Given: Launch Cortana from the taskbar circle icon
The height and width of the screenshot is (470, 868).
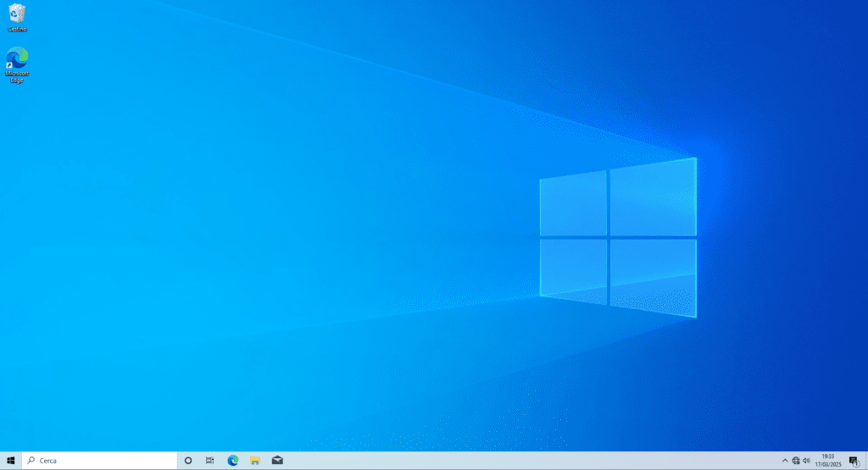Looking at the screenshot, I should coord(188,461).
